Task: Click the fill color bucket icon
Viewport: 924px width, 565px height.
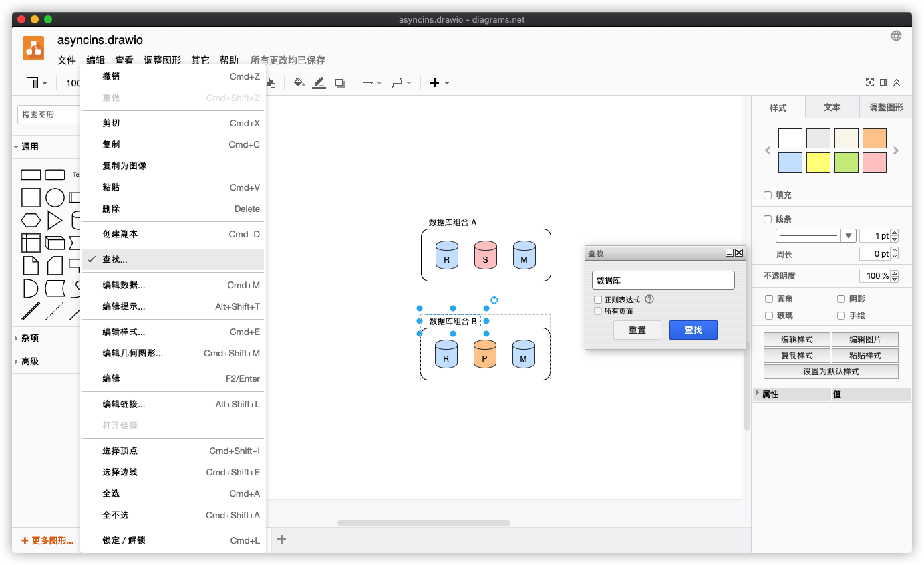Action: click(299, 83)
